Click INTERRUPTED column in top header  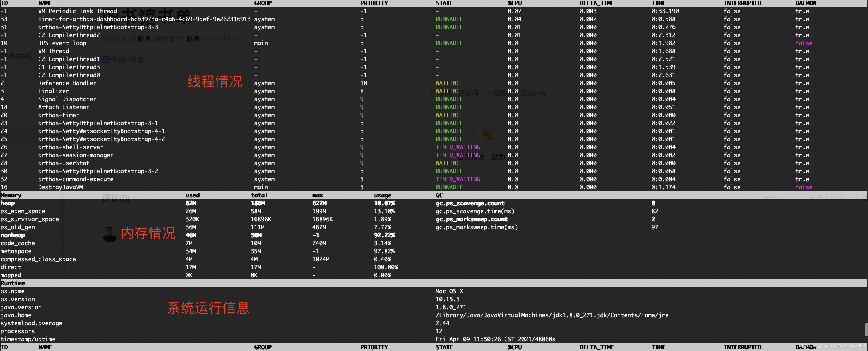(742, 3)
